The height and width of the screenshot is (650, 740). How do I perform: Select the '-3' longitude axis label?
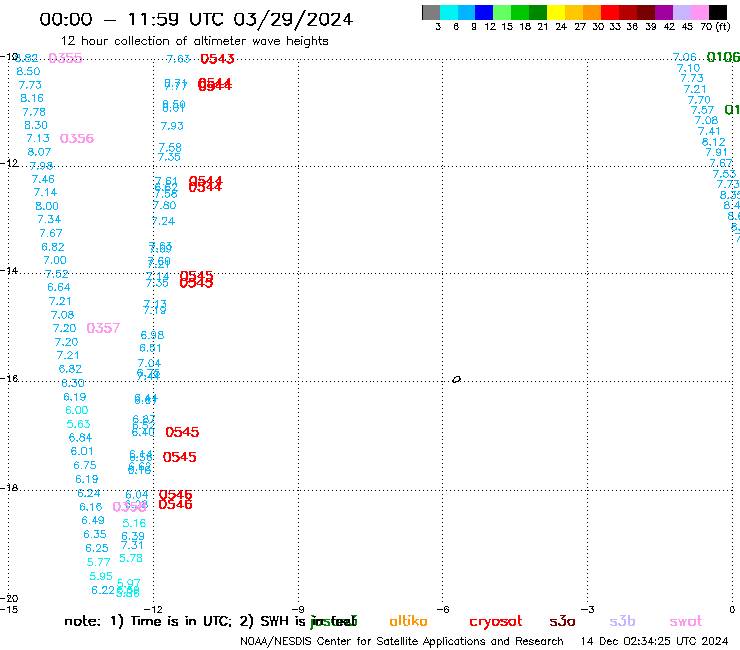pyautogui.click(x=587, y=610)
